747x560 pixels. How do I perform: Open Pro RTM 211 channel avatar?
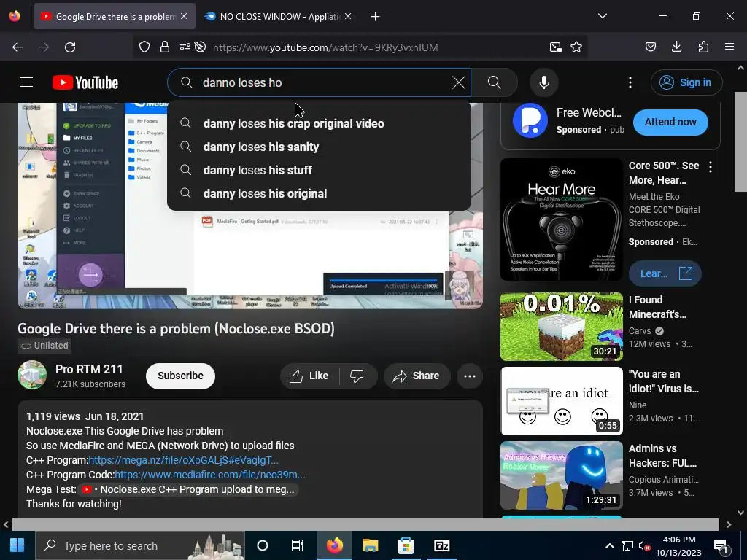pos(32,376)
